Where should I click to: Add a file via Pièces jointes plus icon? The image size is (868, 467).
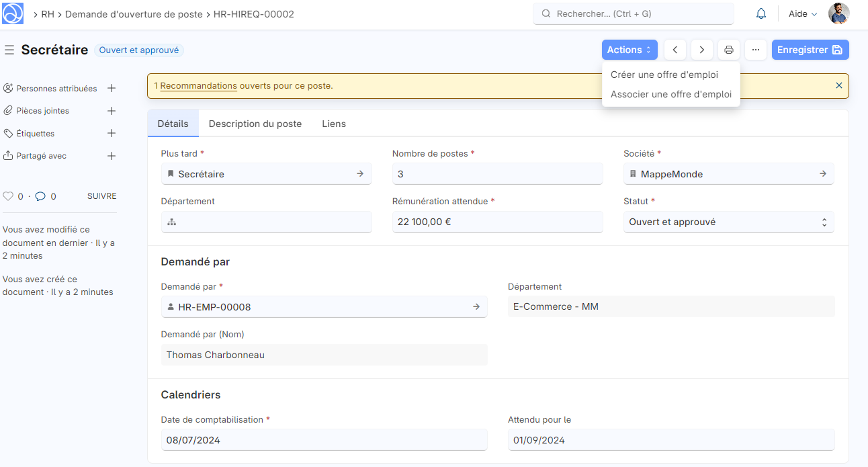coord(112,110)
